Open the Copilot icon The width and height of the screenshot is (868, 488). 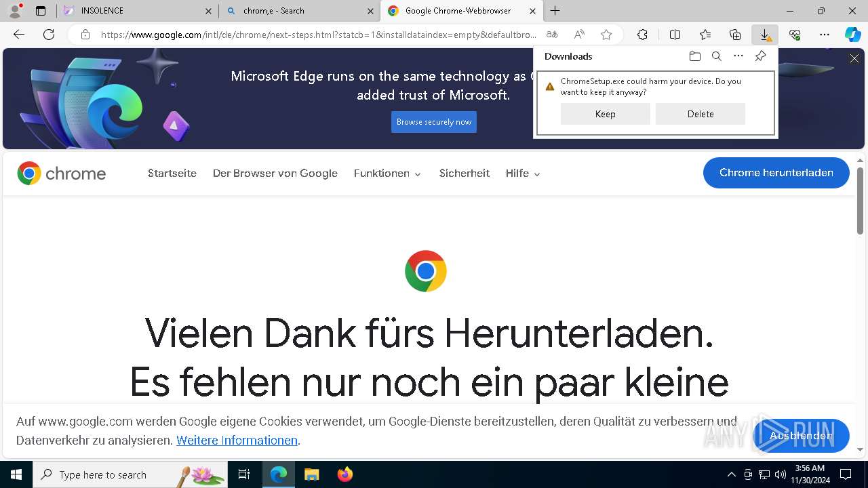[x=852, y=35]
